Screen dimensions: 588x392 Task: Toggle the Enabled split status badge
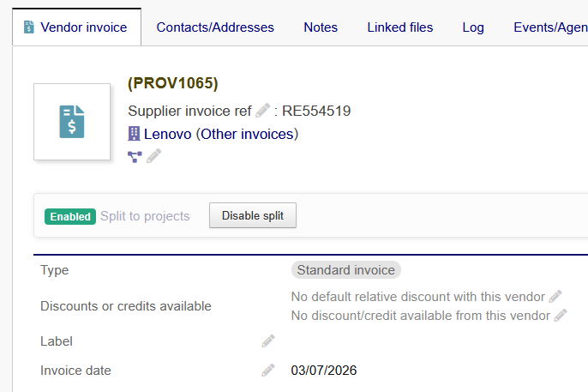(69, 216)
